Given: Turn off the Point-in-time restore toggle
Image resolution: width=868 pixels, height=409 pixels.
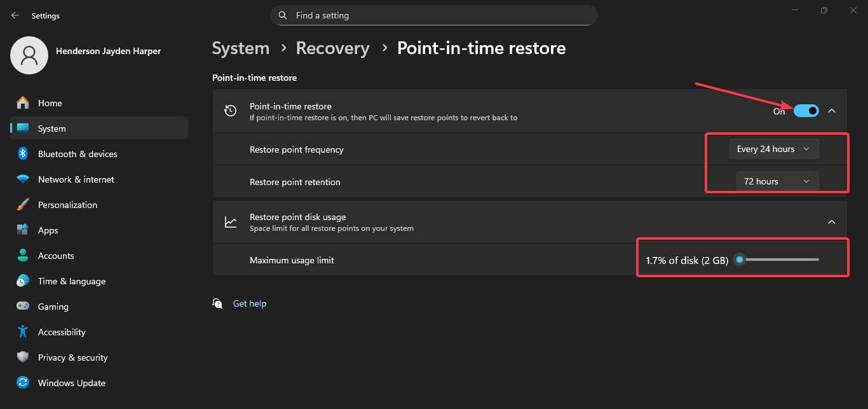Looking at the screenshot, I should tap(806, 111).
